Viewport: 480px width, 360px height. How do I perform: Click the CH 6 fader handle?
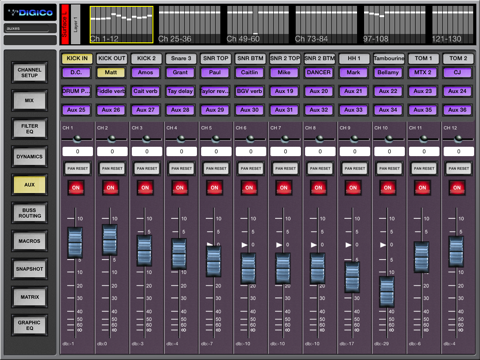click(248, 268)
